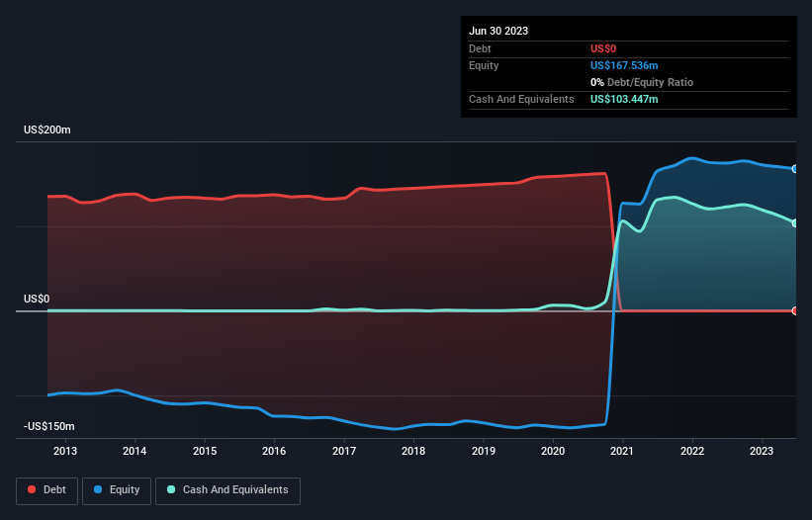
Task: Click the US$167.536m equity value
Action: point(624,65)
